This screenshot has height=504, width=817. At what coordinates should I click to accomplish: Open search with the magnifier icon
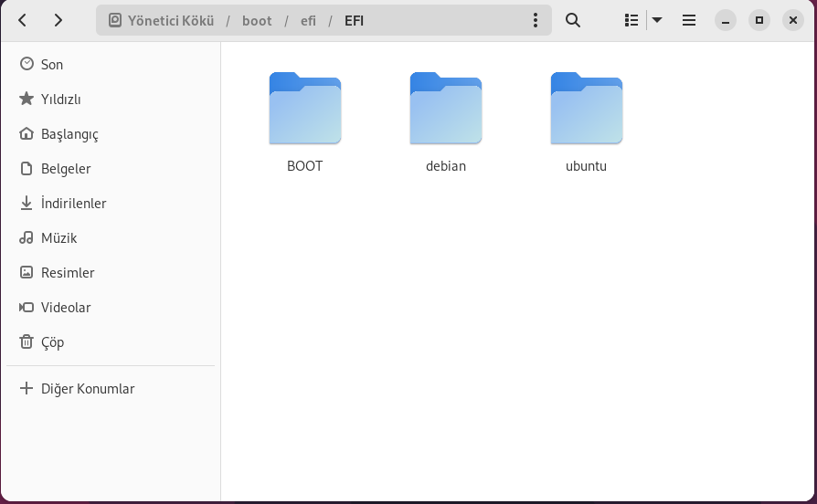pyautogui.click(x=573, y=20)
